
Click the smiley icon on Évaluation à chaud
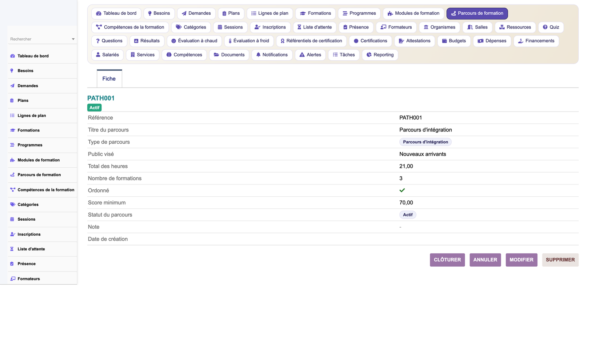[x=174, y=41]
